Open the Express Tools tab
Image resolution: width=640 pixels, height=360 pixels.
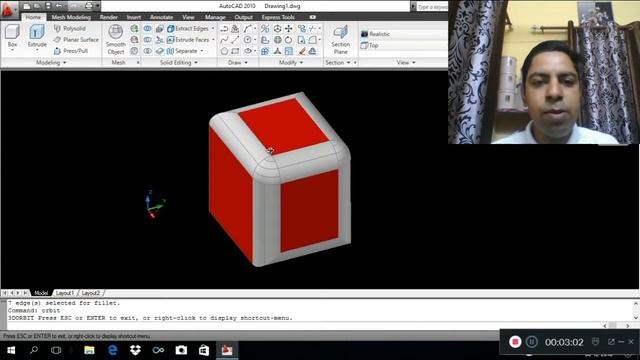click(278, 17)
